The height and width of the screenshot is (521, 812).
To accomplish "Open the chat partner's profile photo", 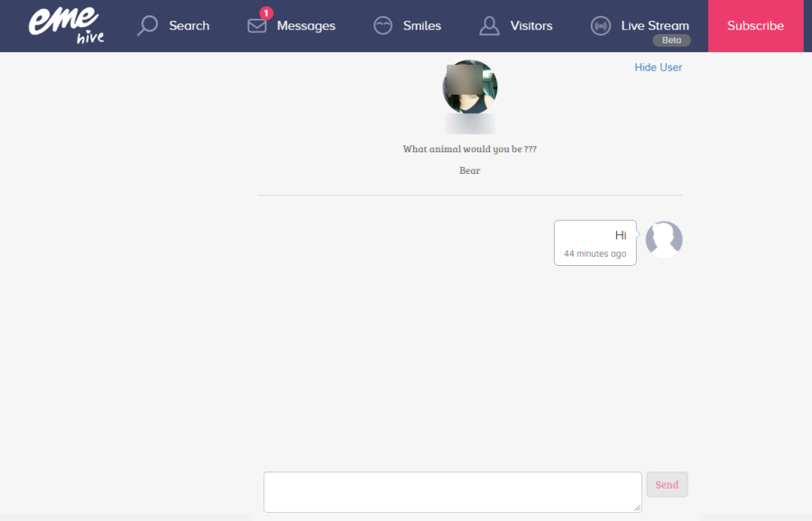I will pyautogui.click(x=469, y=87).
